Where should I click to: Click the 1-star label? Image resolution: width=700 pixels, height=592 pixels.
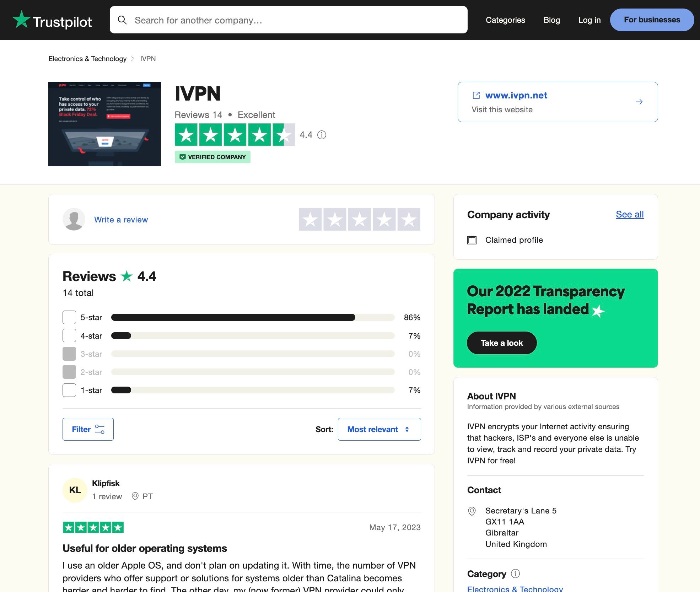pyautogui.click(x=91, y=390)
